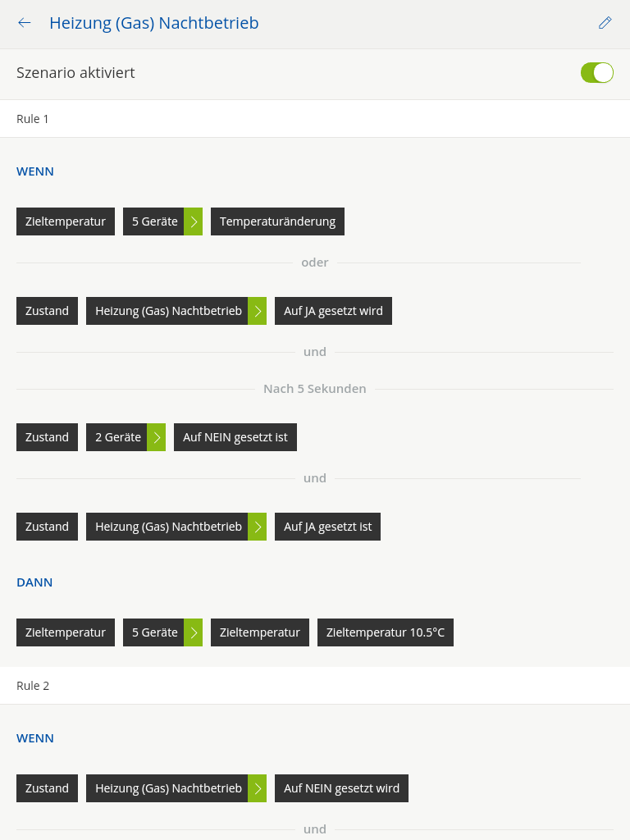Expand the DANN 5 Geräte green chevron
The width and height of the screenshot is (630, 840).
tap(194, 632)
